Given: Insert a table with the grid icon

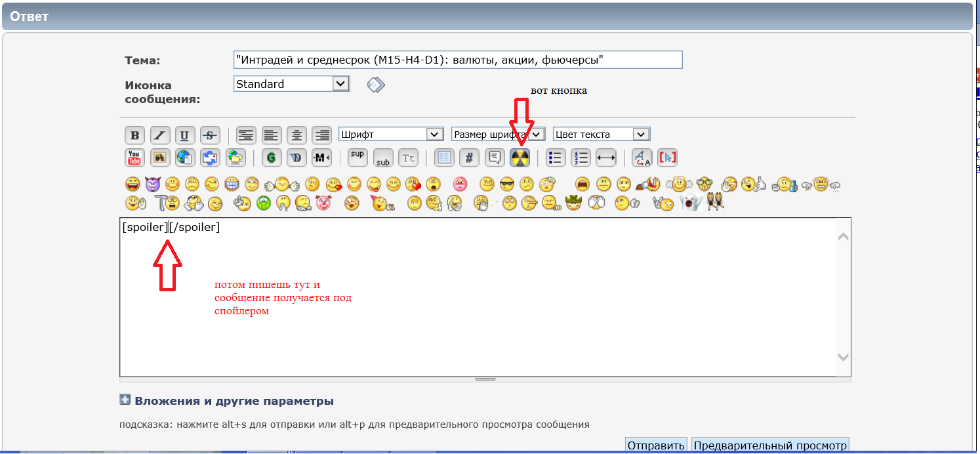Looking at the screenshot, I should tap(445, 157).
